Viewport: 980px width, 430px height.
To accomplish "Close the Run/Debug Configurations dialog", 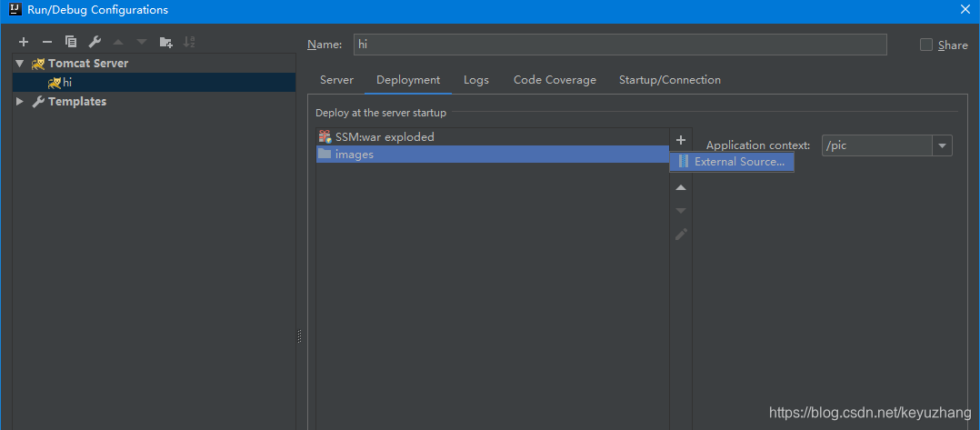I will click(965, 9).
